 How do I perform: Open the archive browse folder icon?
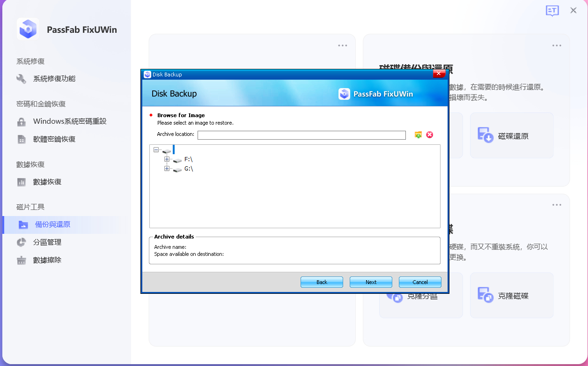pos(418,135)
